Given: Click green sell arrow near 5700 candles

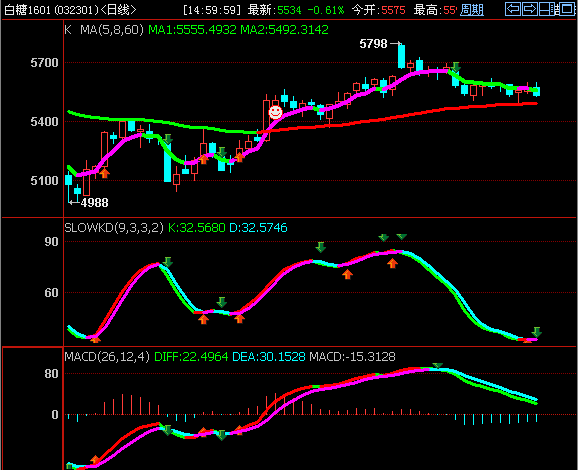Looking at the screenshot, I should [456, 67].
